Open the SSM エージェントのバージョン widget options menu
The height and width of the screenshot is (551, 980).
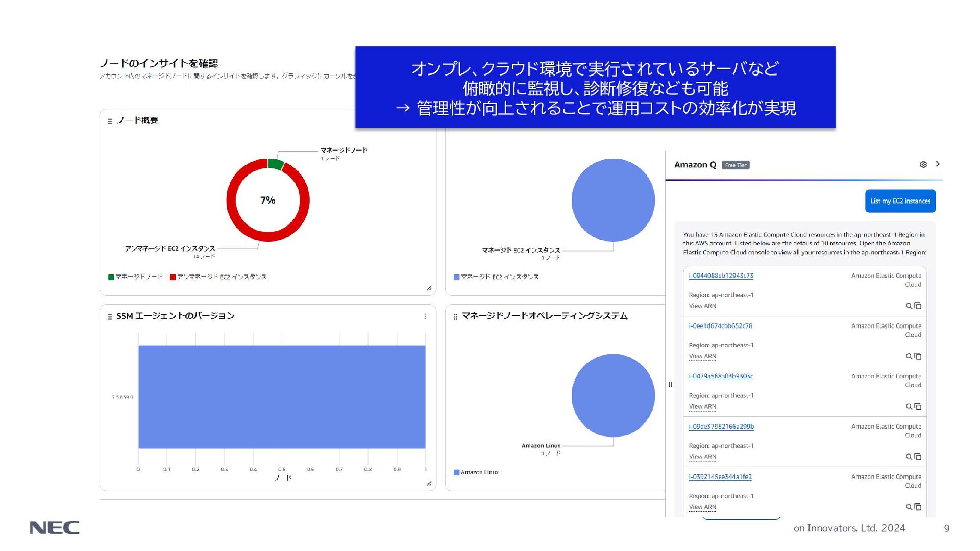coord(425,316)
